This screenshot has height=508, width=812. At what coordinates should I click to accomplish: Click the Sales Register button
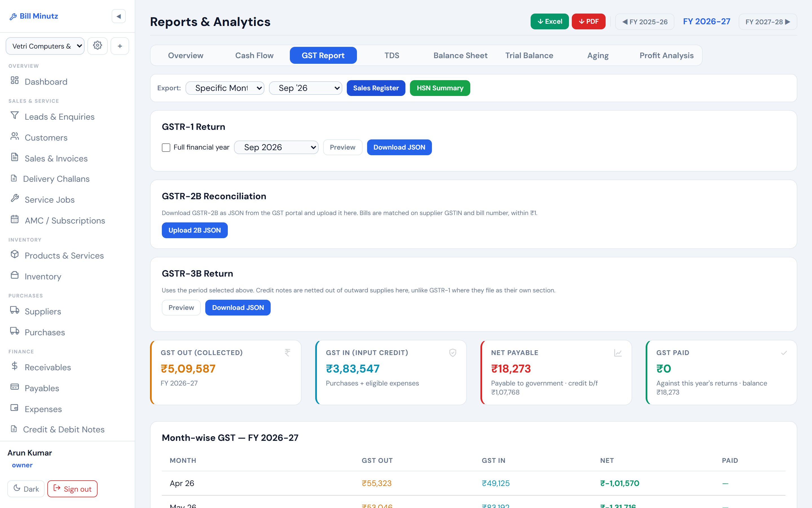[376, 88]
